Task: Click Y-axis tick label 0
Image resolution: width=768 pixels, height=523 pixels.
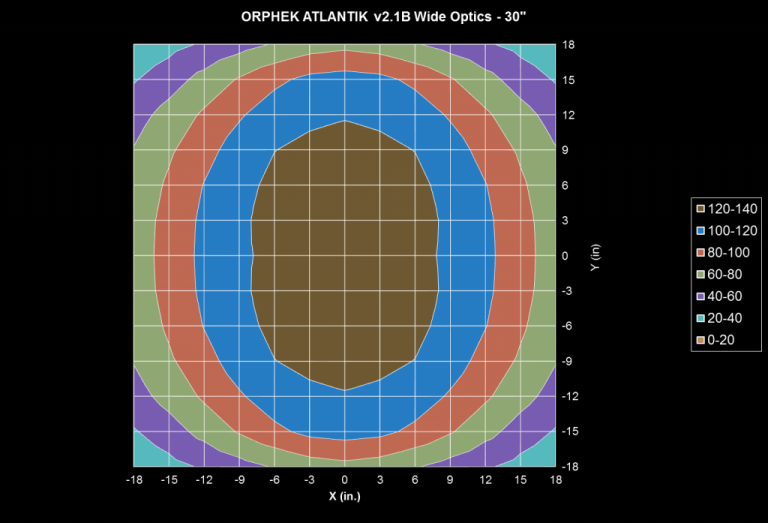Action: 565,256
